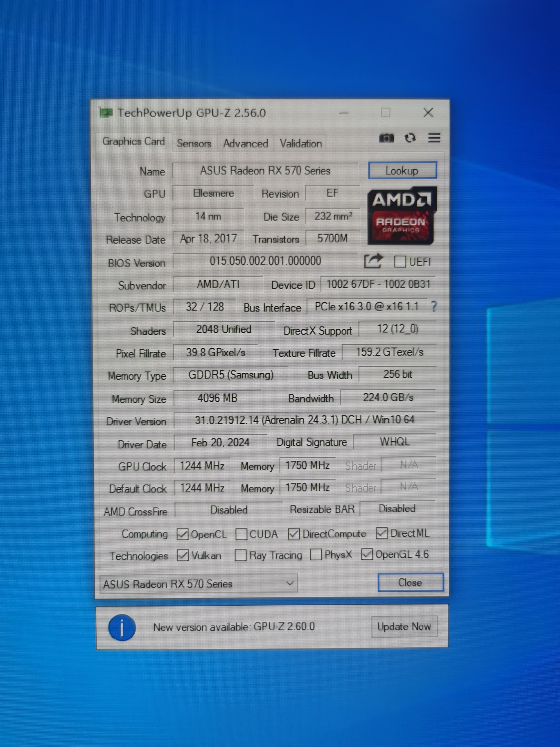The width and height of the screenshot is (560, 747).
Task: Click the BIOS export share icon
Action: (373, 261)
